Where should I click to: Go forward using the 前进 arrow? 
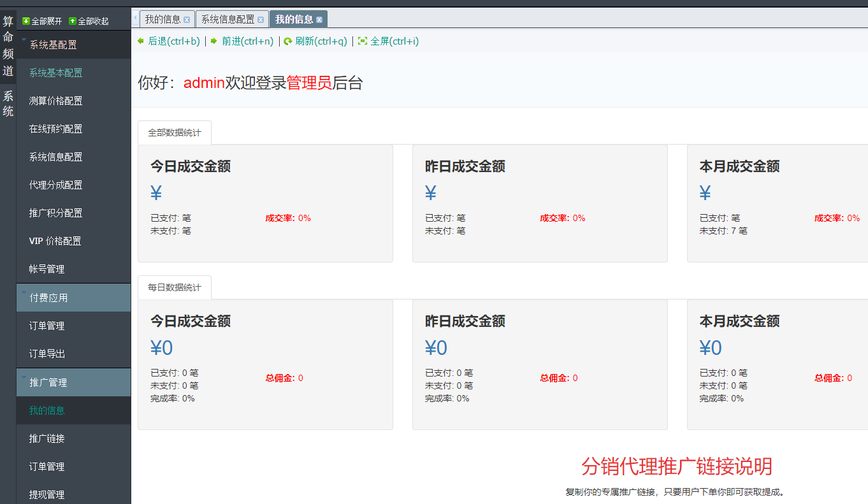point(214,41)
